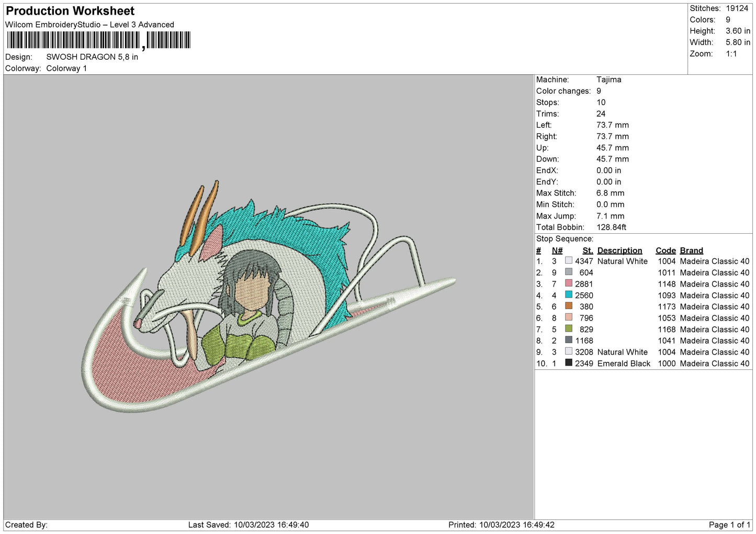Screen dimensions: 756x534
Task: Click the Total Bobbin value 128.84ft
Action: [x=611, y=227]
